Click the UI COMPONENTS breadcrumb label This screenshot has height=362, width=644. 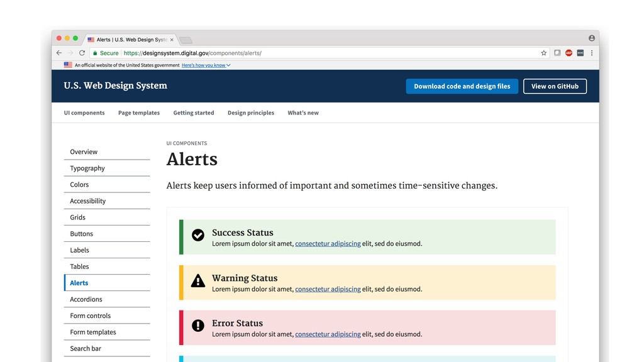pyautogui.click(x=186, y=143)
